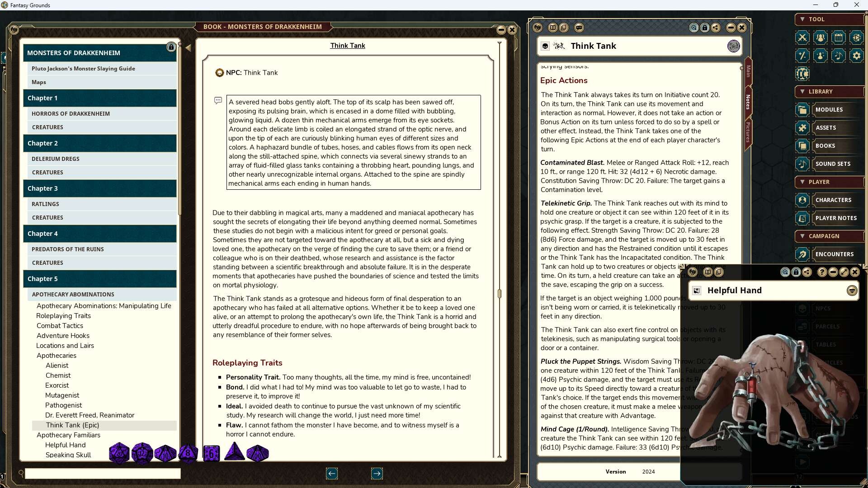
Task: Click the magnifier identify icon in Think Tank window
Action: [693, 28]
